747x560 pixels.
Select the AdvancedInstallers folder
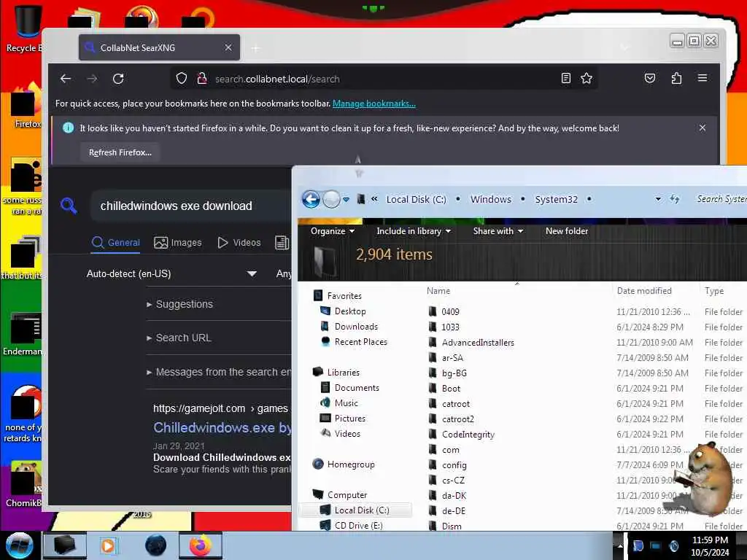tap(478, 343)
